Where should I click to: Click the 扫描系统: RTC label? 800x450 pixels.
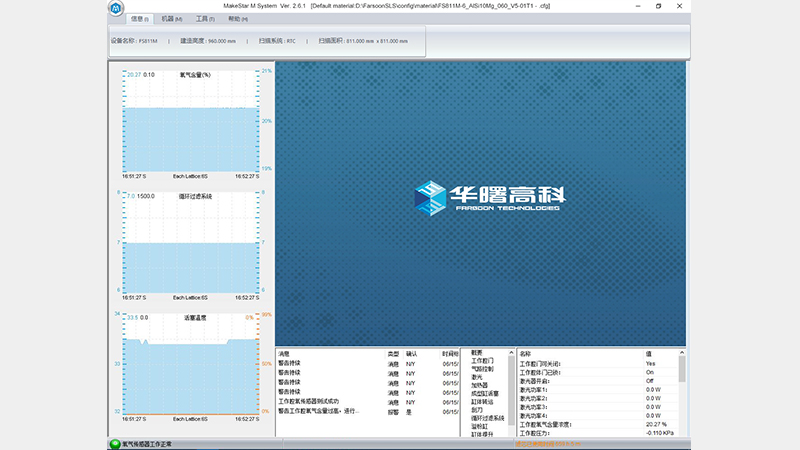click(x=277, y=41)
